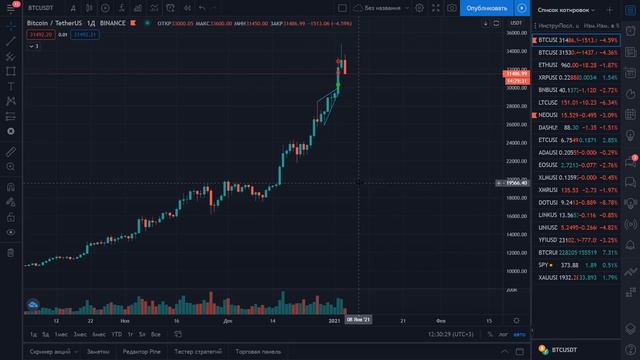Open the compare or add symbol button
This screenshot has height=360, width=640.
coord(105,8)
